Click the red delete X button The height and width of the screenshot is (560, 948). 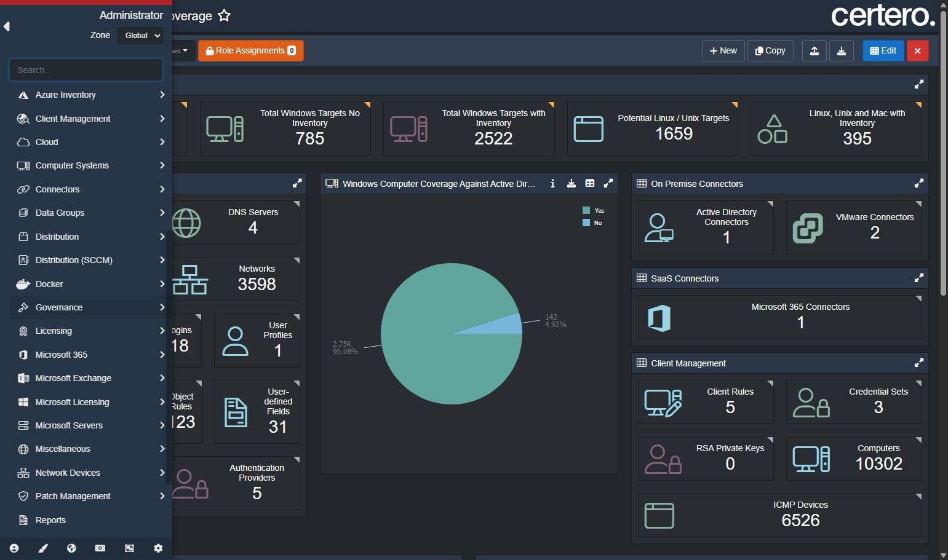click(917, 51)
